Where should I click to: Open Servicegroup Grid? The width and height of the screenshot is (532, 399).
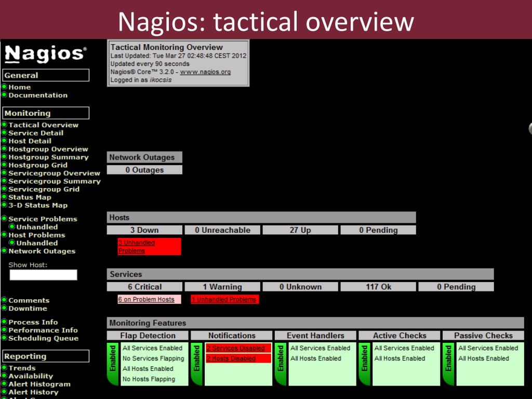[44, 189]
